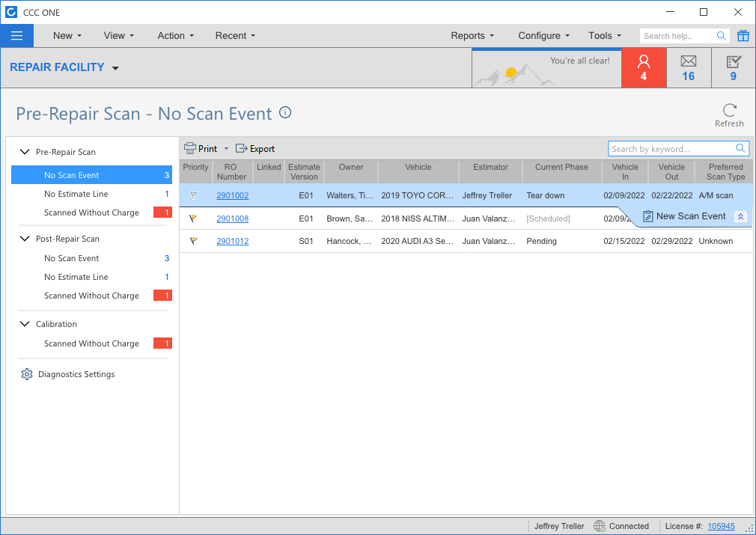The image size is (756, 535).
Task: Select Pre-Repair Scanned Without Charge item
Action: pos(91,213)
